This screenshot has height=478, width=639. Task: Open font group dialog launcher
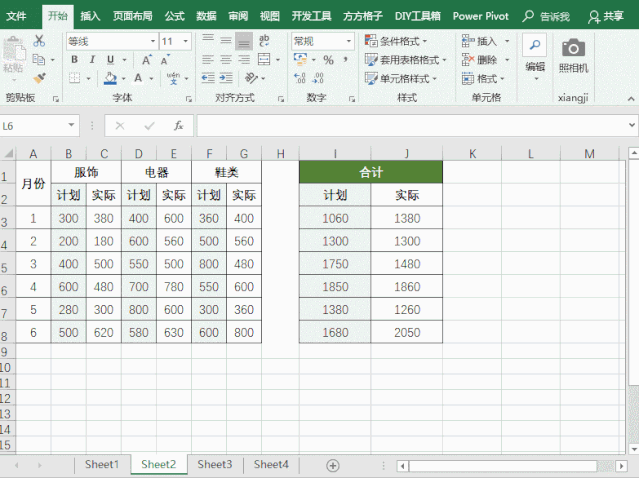click(189, 99)
